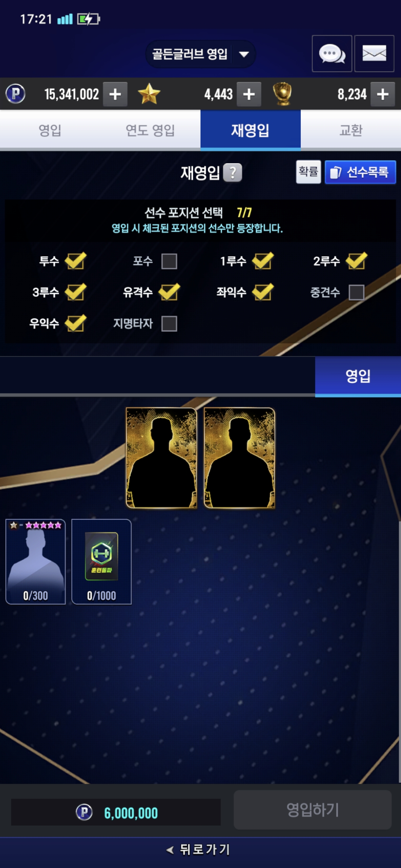The image size is (401, 868).
Task: Tap the plus beside the P points balance
Action: pyautogui.click(x=115, y=94)
